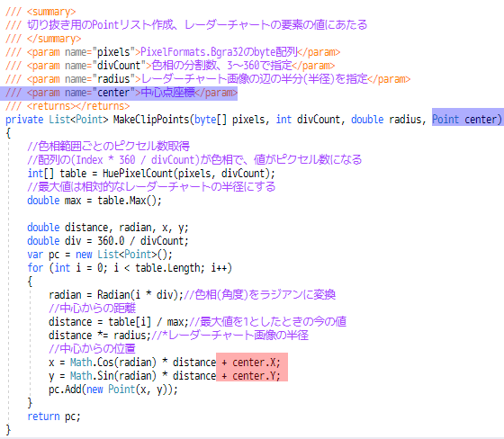Screen dimensions: 504x439
Task: Click the param name "pixels" in the doc comment
Action: [x=113, y=52]
